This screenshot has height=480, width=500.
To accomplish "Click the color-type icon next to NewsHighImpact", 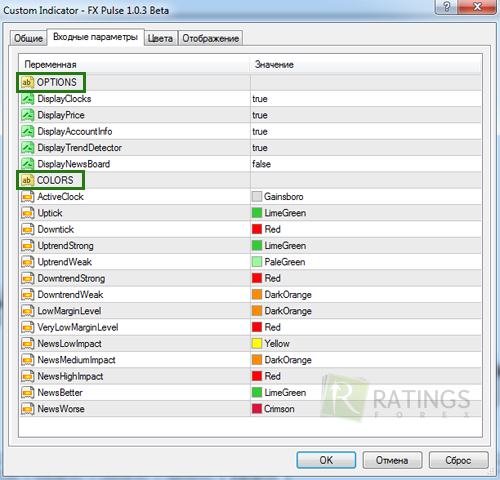I will click(x=27, y=376).
